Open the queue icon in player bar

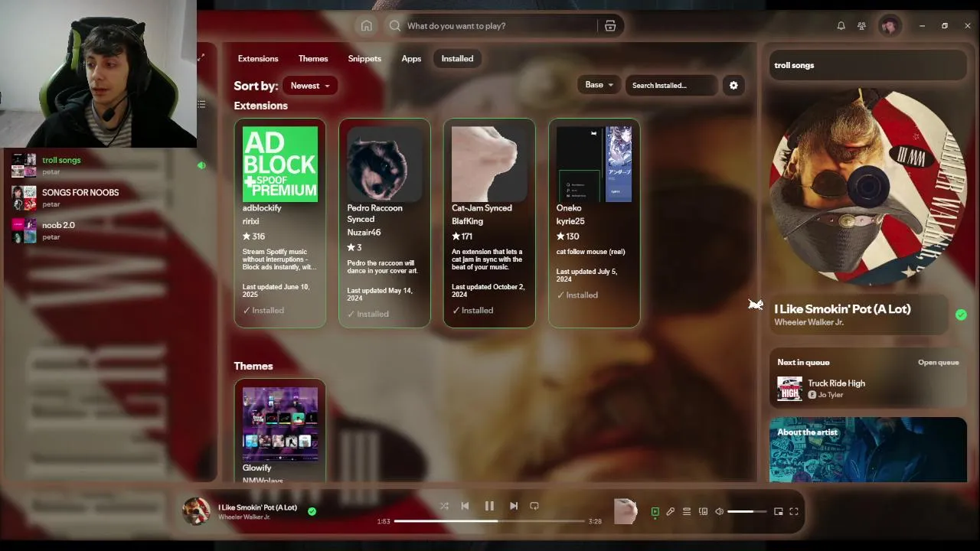(687, 512)
